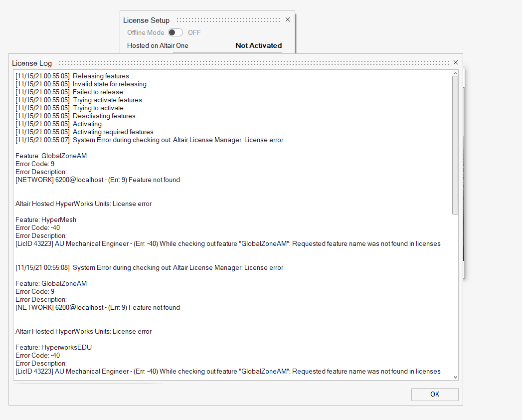Click the License Setup title text
The height and width of the screenshot is (420, 522).
point(146,20)
